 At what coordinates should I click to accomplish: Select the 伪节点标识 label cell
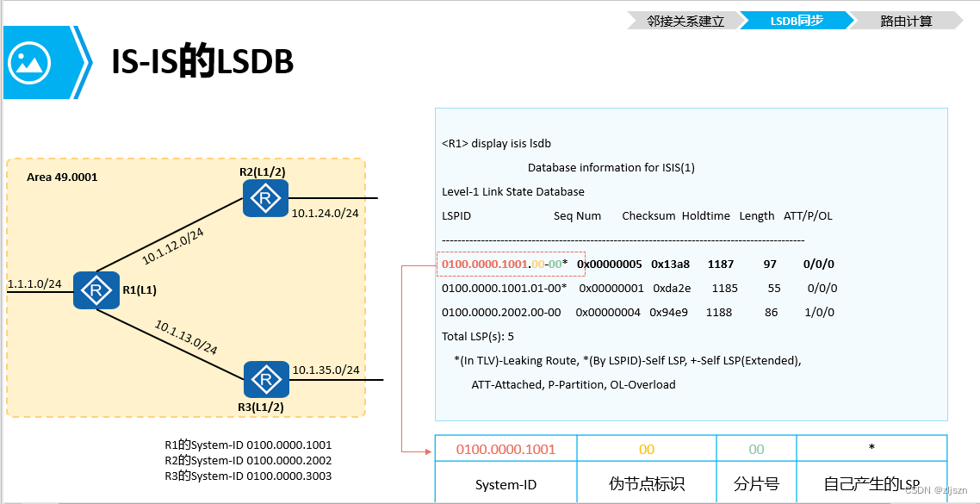click(x=646, y=484)
